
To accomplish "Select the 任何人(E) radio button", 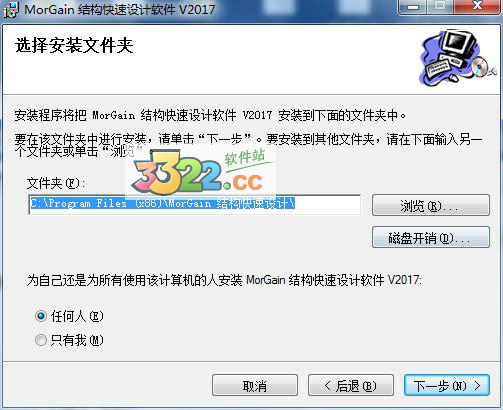I will 41,316.
